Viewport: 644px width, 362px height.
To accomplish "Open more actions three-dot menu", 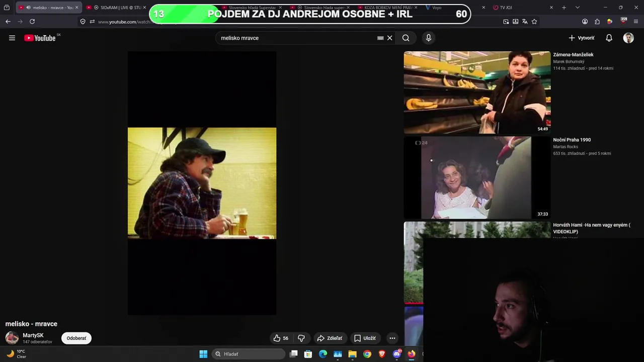I will (x=392, y=338).
